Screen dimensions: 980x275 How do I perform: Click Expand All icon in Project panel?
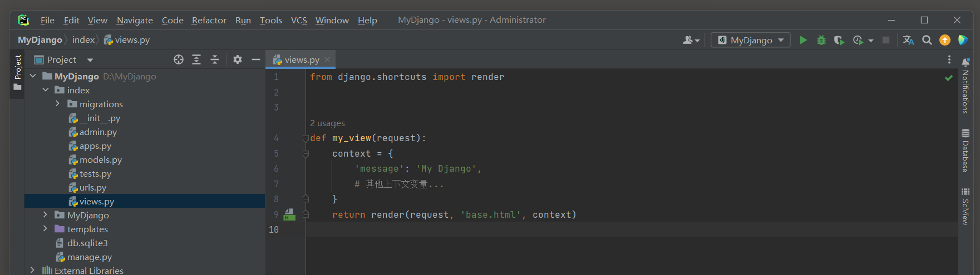point(196,59)
